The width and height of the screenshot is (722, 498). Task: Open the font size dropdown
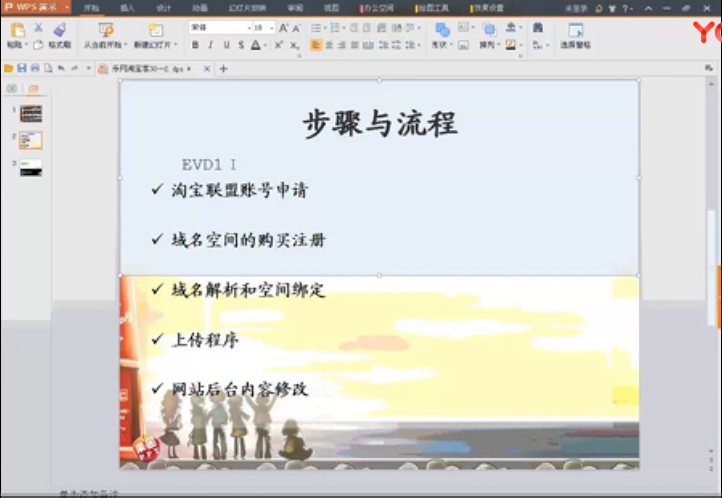(x=272, y=28)
